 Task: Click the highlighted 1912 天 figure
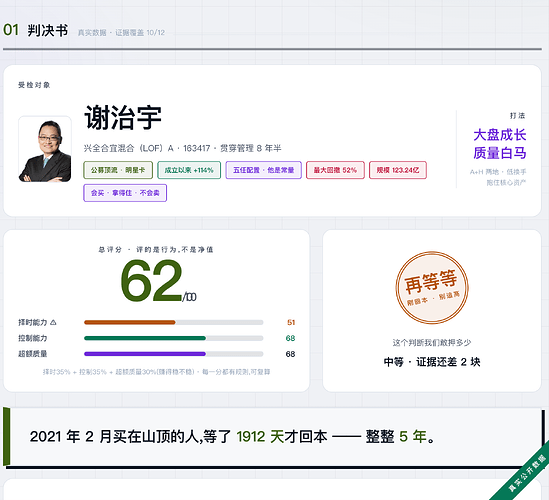(x=260, y=437)
